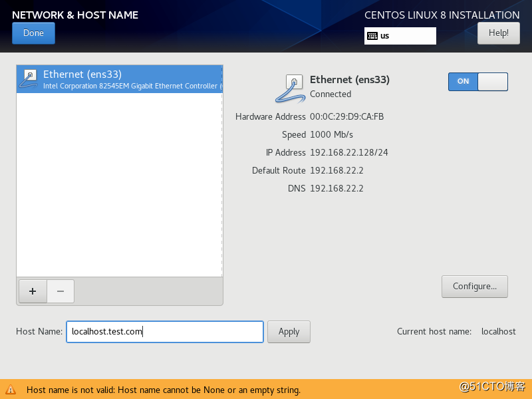Viewport: 532px width, 399px height.
Task: Toggle the Ethernet ON switch
Action: coord(477,81)
